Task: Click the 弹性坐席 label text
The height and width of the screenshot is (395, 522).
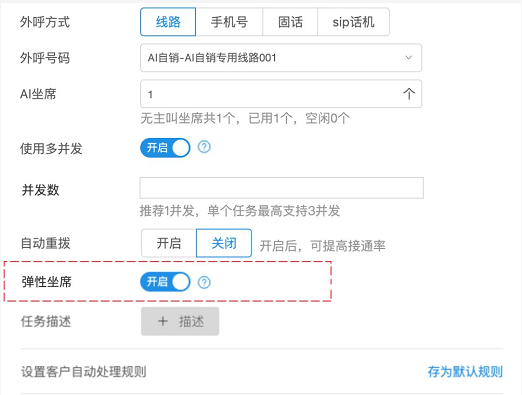Action: [x=47, y=282]
